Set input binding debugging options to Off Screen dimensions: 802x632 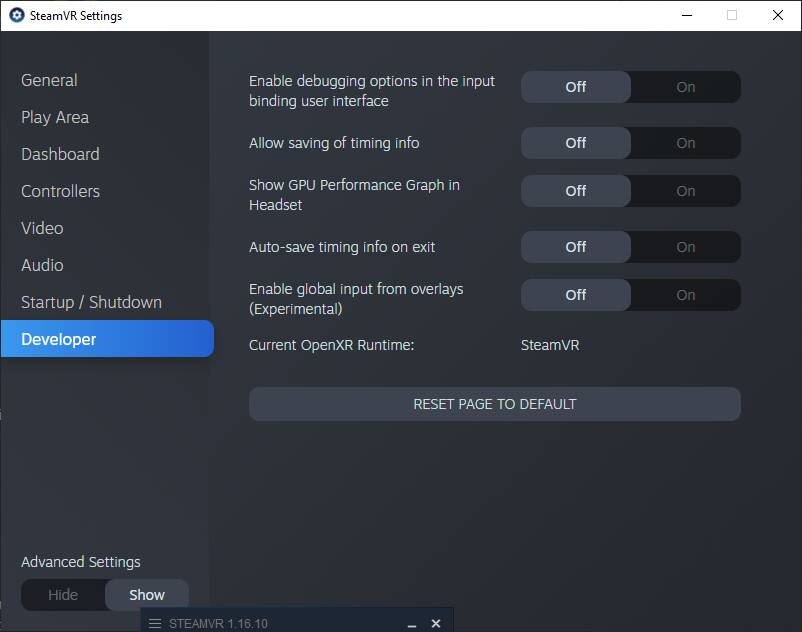coord(576,87)
